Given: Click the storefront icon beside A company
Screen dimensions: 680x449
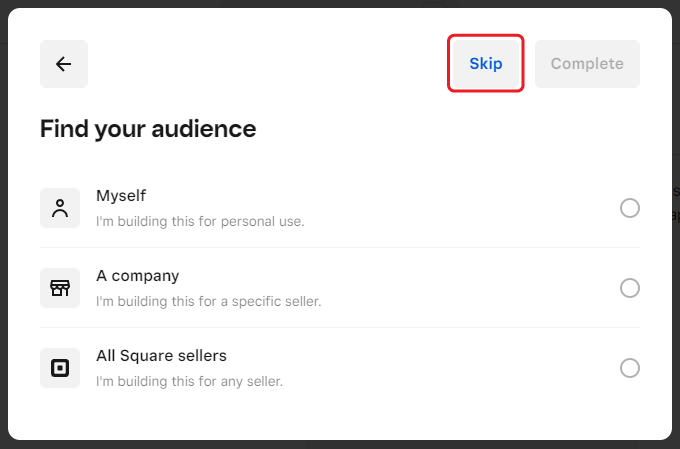Looking at the screenshot, I should tap(60, 288).
